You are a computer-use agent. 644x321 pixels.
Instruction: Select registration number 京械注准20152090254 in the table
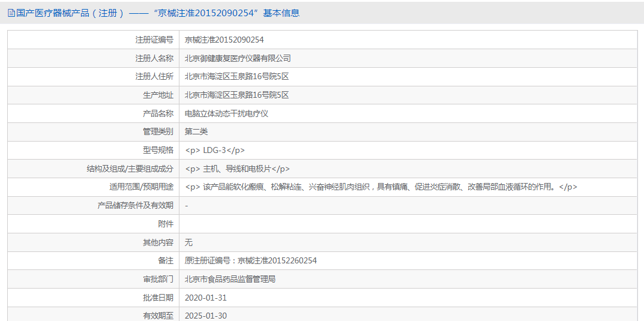[224, 40]
